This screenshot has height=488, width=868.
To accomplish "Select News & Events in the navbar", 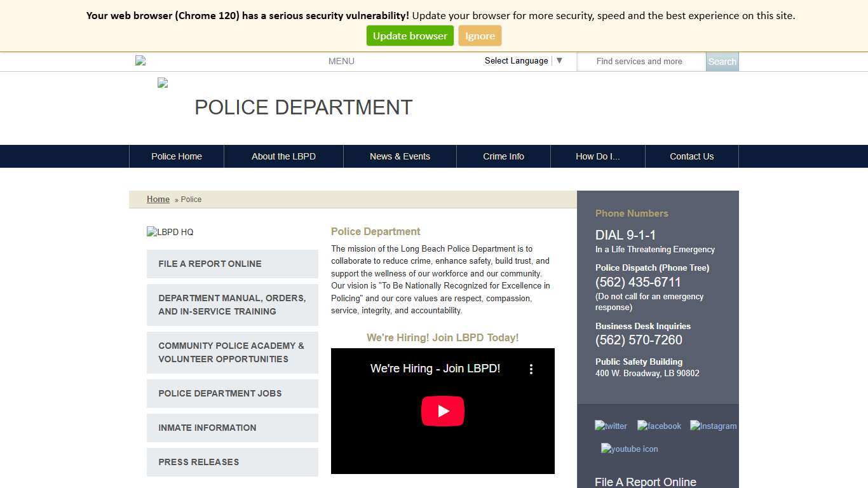I will coord(400,156).
